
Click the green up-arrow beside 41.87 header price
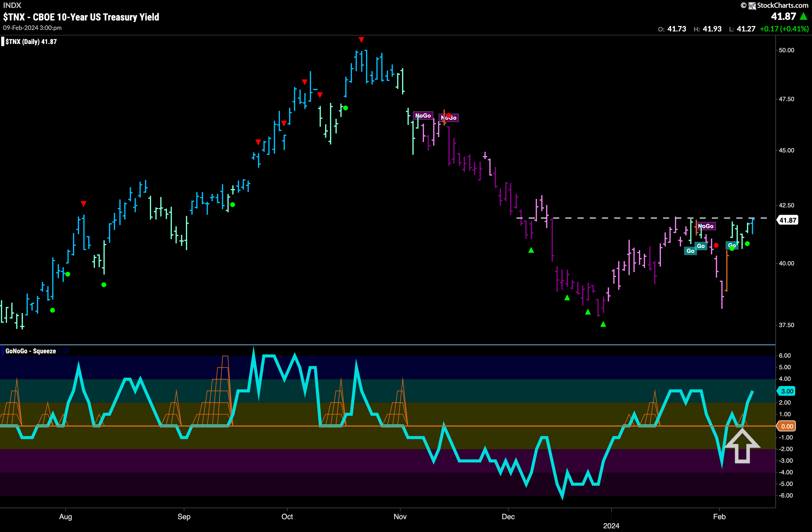point(803,16)
